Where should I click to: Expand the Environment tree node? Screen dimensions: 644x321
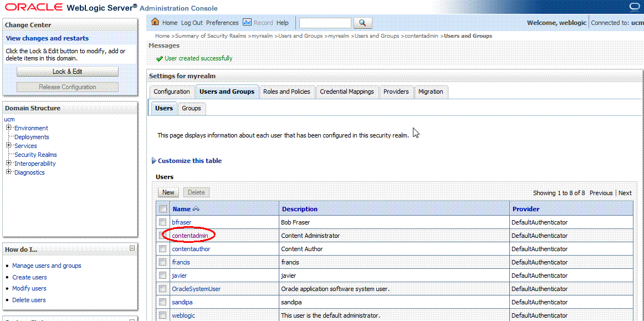[x=9, y=128]
